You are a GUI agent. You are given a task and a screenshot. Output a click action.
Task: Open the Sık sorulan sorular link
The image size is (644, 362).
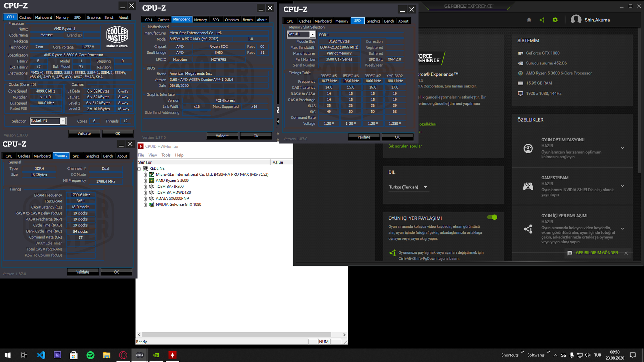click(405, 146)
